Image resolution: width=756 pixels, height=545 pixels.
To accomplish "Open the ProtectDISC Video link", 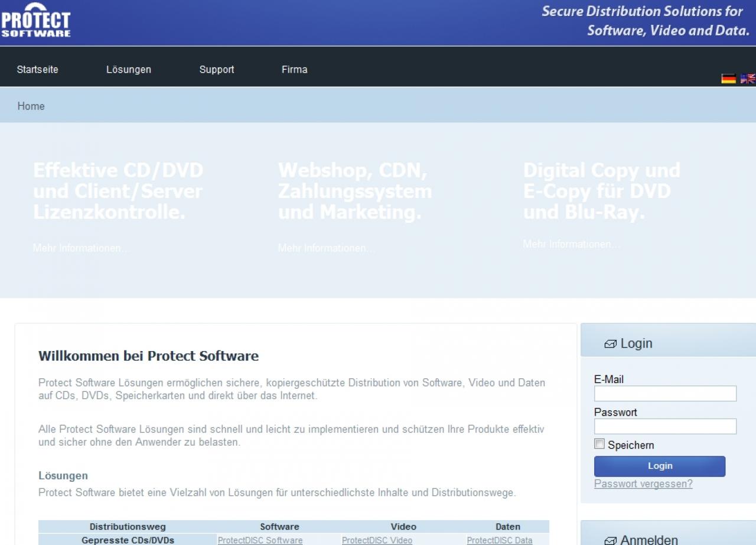I will coord(377,540).
